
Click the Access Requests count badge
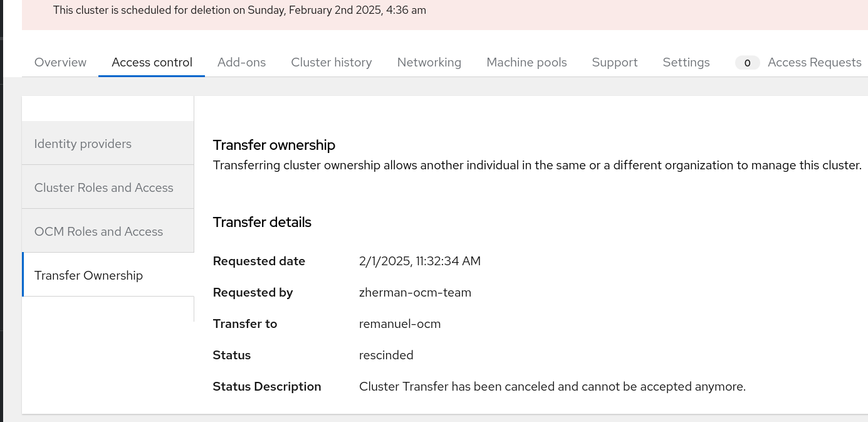pyautogui.click(x=747, y=63)
